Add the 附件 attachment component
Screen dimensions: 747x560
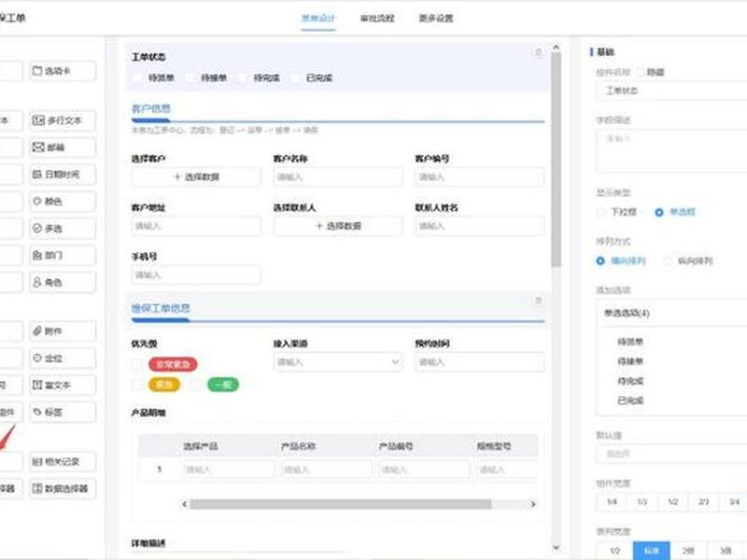(x=63, y=331)
